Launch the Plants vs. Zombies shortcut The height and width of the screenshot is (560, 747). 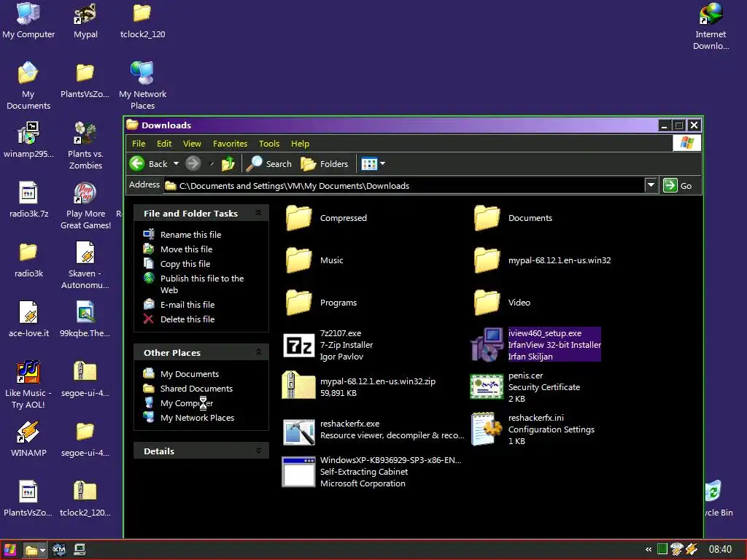[x=85, y=146]
